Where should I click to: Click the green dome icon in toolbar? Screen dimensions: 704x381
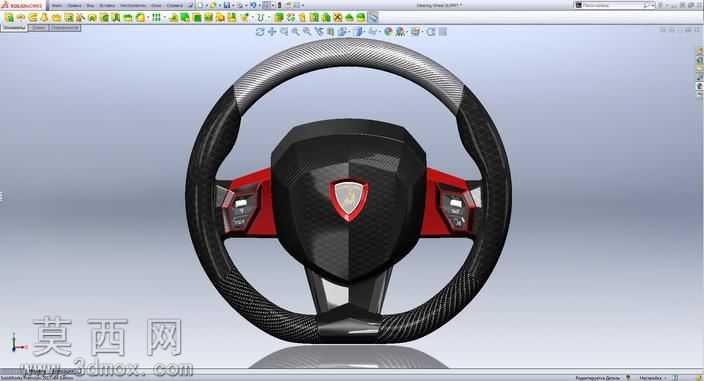click(349, 18)
